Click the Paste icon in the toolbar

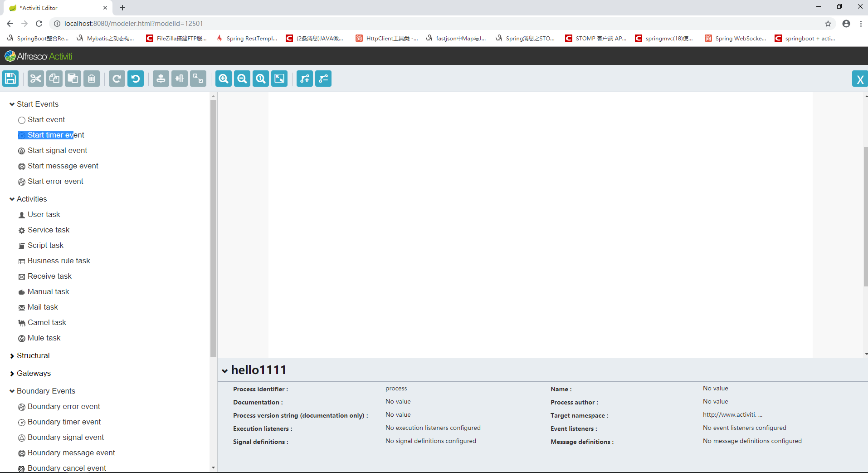(73, 79)
